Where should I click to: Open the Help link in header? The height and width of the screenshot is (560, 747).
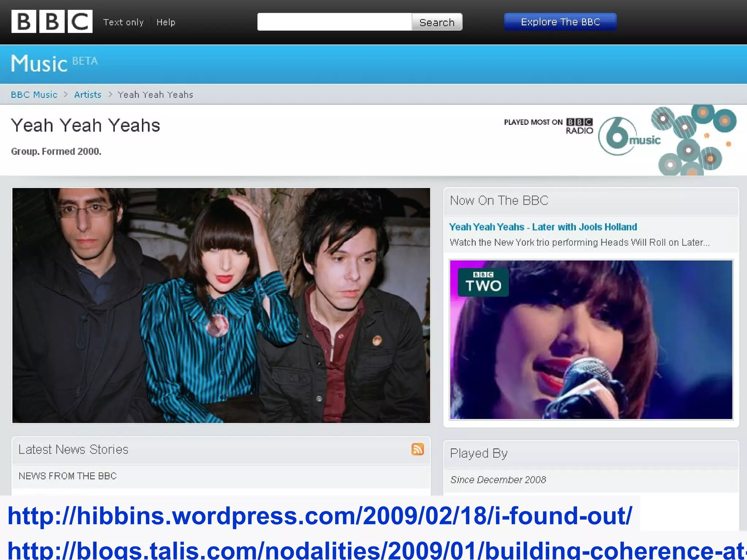pyautogui.click(x=166, y=22)
